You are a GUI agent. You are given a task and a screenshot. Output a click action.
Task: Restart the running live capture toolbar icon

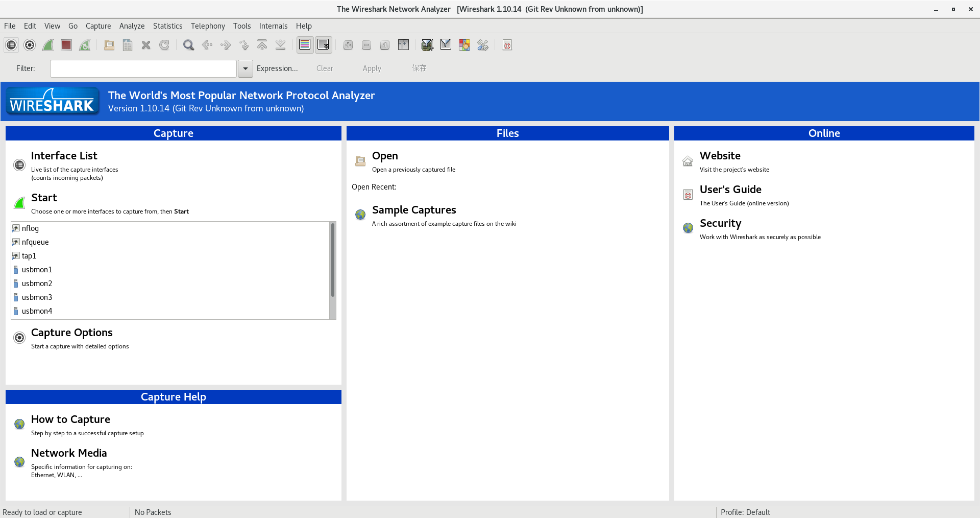point(85,45)
